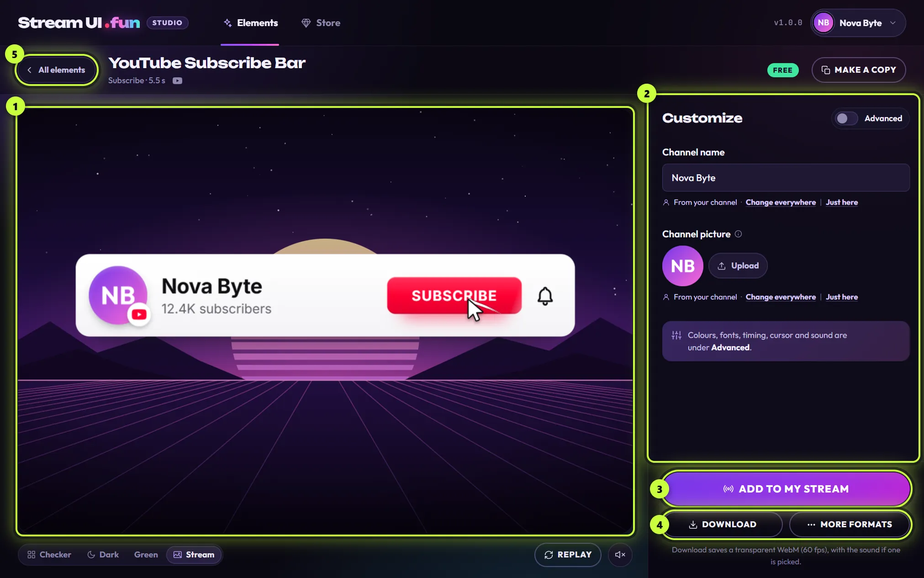Click the YouTube Subscribe Bar title
Image resolution: width=924 pixels, height=578 pixels.
point(207,63)
